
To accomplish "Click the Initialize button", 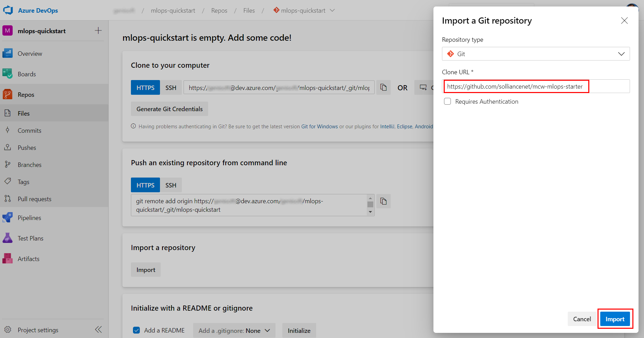I will [299, 330].
